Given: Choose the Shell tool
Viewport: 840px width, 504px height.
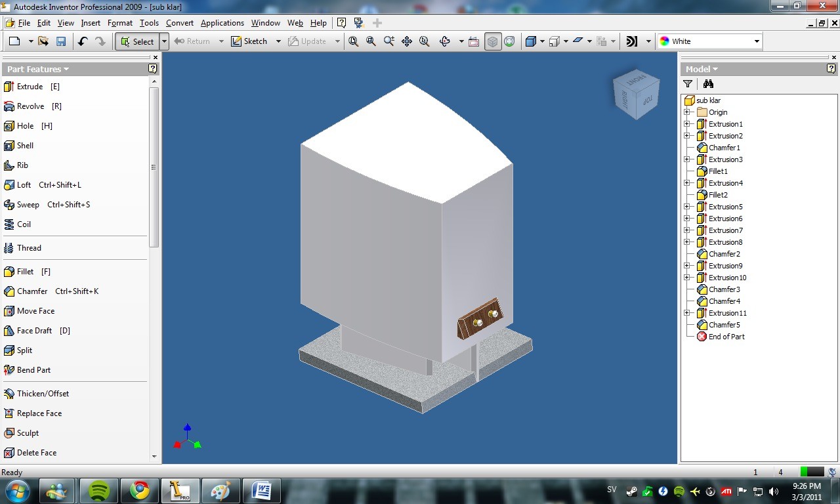Looking at the screenshot, I should pos(18,146).
